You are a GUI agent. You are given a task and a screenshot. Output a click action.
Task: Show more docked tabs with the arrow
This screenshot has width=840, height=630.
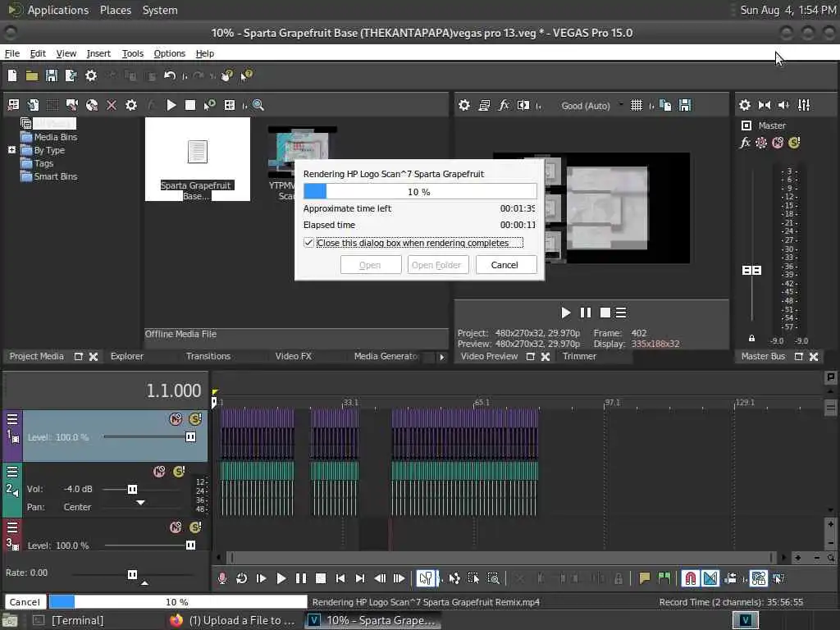[441, 357]
